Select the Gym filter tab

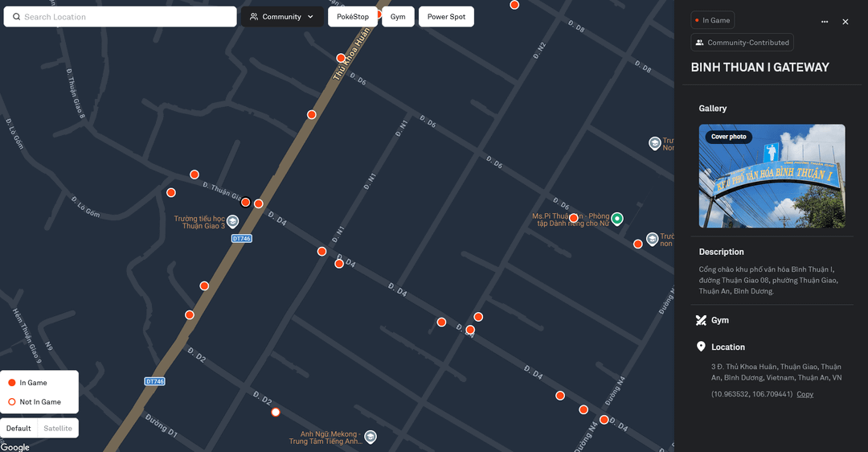tap(398, 17)
